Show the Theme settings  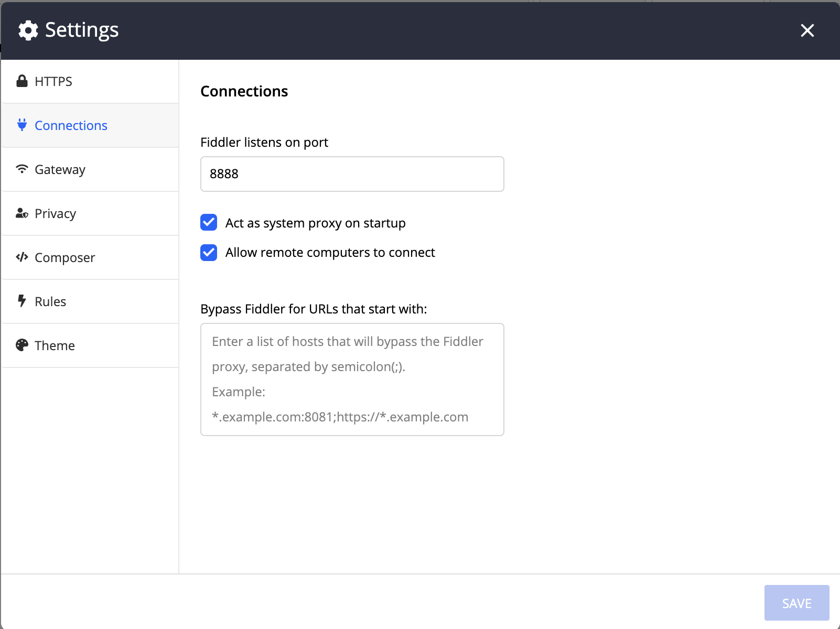tap(55, 345)
